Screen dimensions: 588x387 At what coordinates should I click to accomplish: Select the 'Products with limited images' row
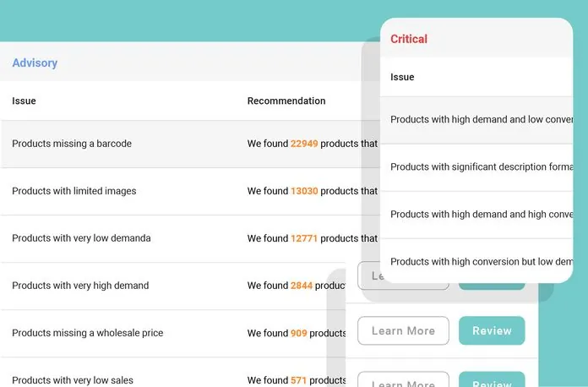coord(74,191)
